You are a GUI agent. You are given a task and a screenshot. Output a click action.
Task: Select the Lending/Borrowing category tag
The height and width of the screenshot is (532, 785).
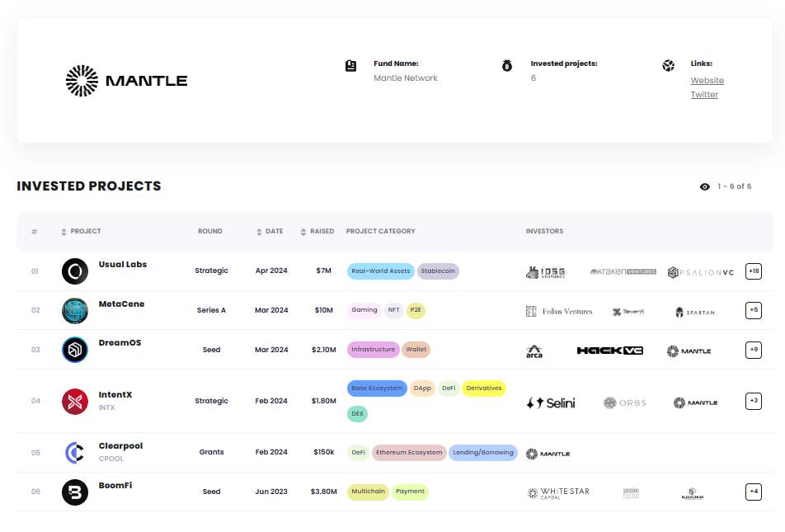pos(483,452)
